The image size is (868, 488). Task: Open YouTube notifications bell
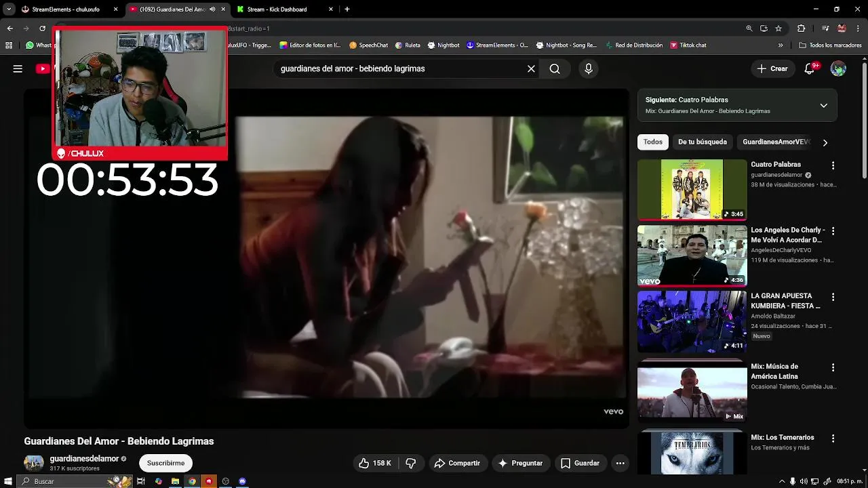tap(809, 68)
